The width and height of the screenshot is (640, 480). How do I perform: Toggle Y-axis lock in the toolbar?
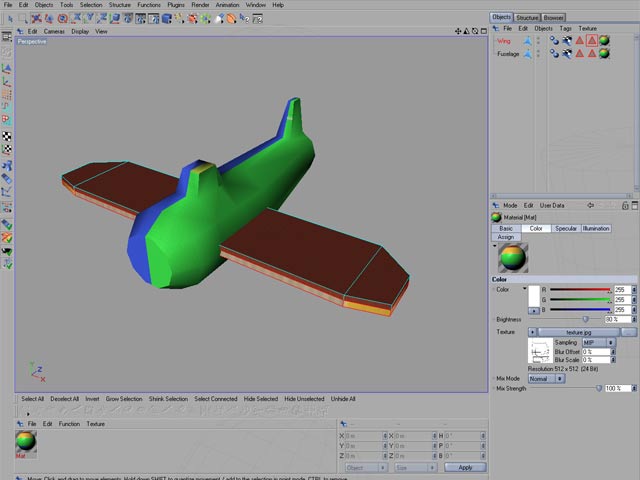pyautogui.click(x=89, y=18)
